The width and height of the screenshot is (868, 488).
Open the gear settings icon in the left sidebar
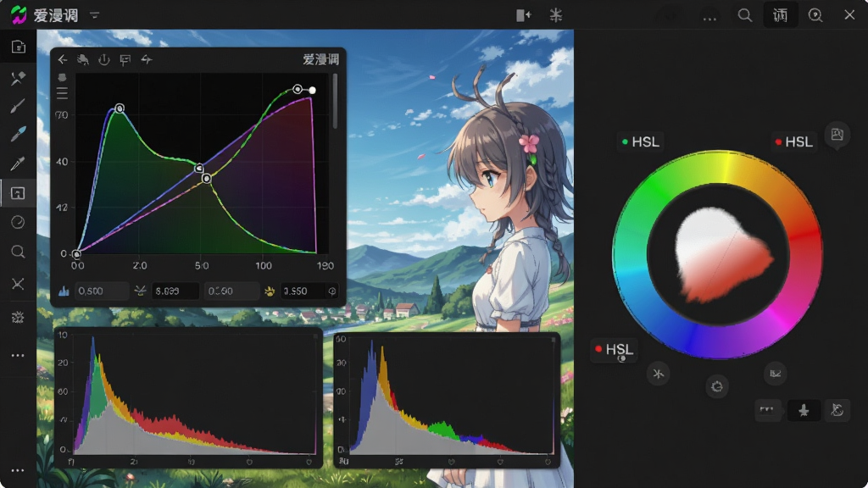[x=18, y=317]
